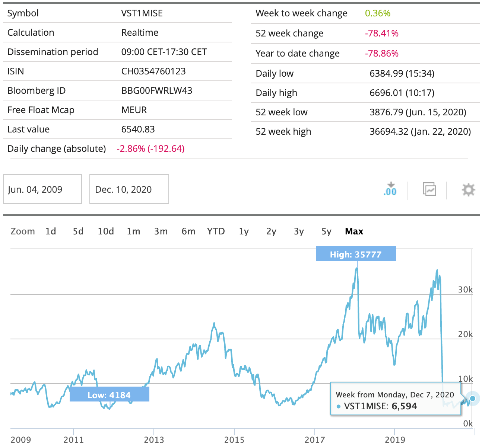The height and width of the screenshot is (448, 482).
Task: Zoom chart to 6m
Action: pyautogui.click(x=188, y=231)
